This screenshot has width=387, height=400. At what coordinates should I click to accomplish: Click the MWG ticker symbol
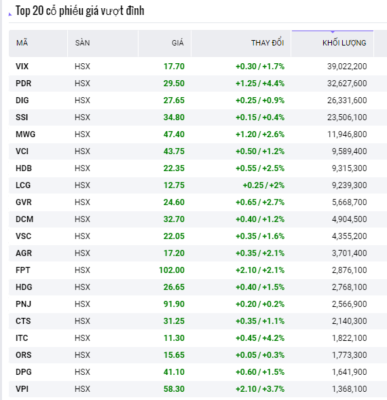point(25,134)
